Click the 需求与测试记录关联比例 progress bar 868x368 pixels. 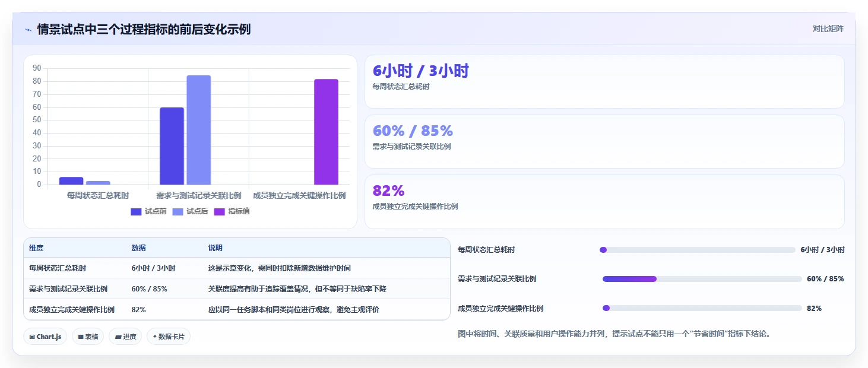702,279
